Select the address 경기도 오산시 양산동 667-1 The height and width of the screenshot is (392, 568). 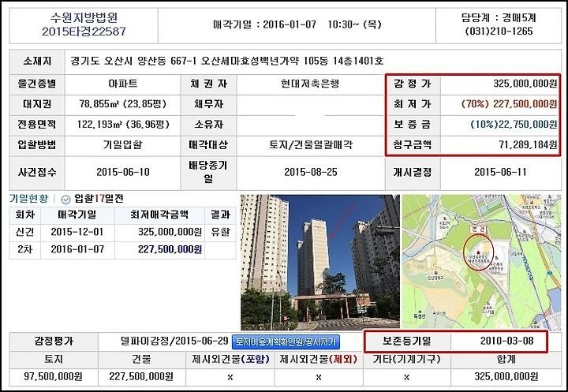[133, 61]
